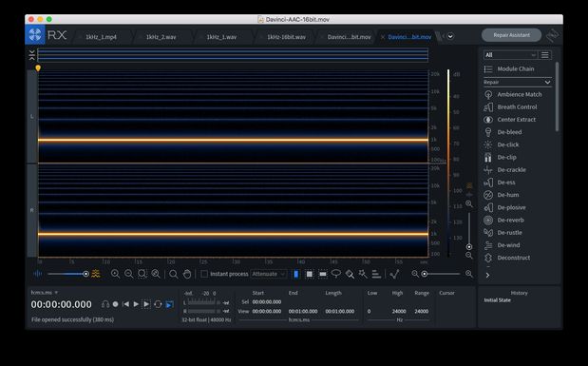Collapse the waveform overview strip
Viewport: 588px width, 366px height.
pyautogui.click(x=32, y=55)
